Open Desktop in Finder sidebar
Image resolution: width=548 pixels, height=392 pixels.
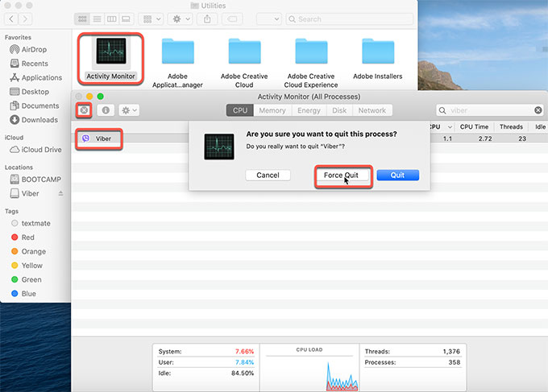tap(35, 92)
